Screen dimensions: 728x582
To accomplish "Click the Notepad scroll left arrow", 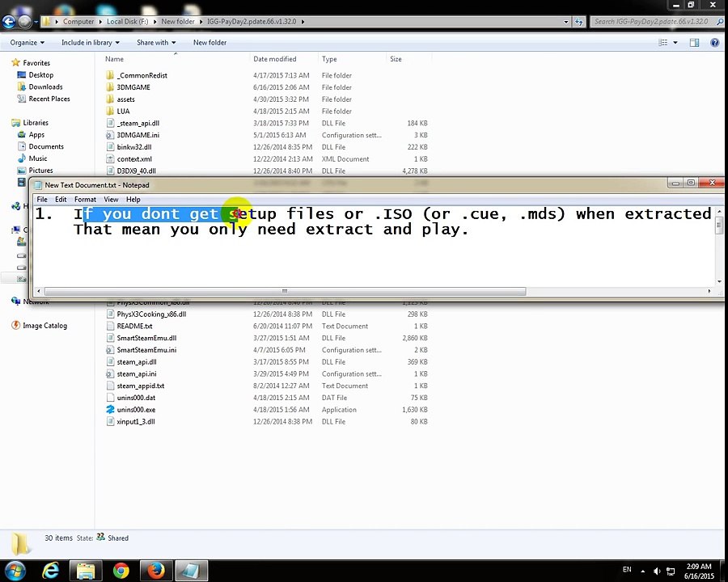I will click(x=39, y=291).
